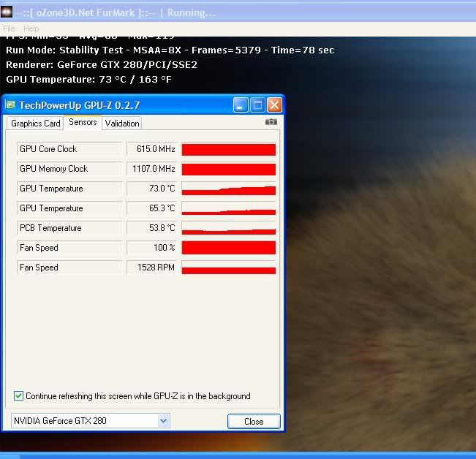Click the GPU-Z title bar app icon
Screen dimensions: 476x459
[x=10, y=105]
